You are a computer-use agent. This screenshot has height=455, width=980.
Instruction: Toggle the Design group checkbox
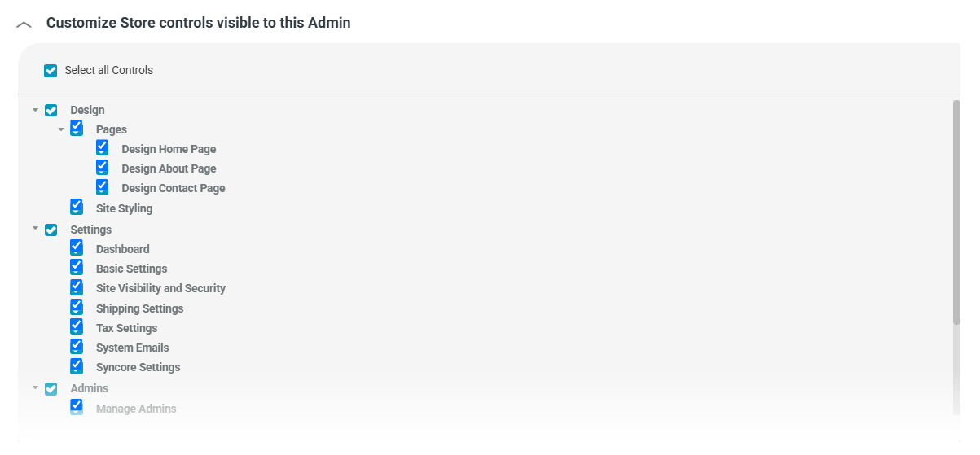pos(51,110)
